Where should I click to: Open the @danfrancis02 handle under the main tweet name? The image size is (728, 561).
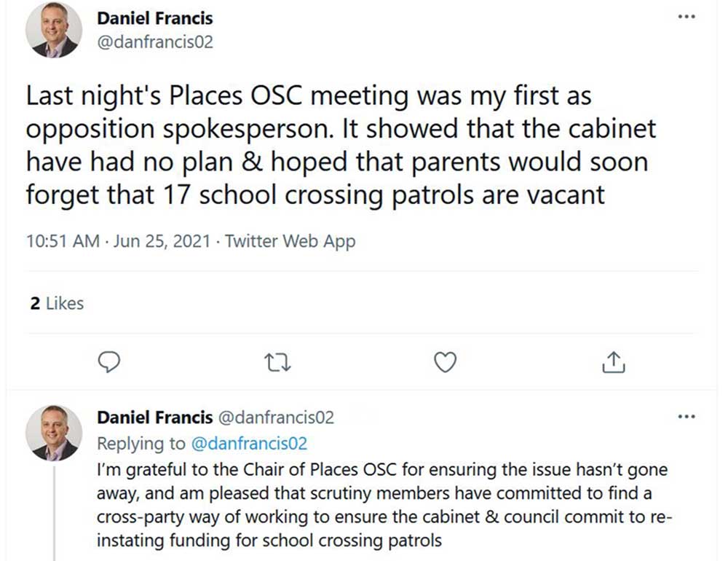click(x=154, y=42)
